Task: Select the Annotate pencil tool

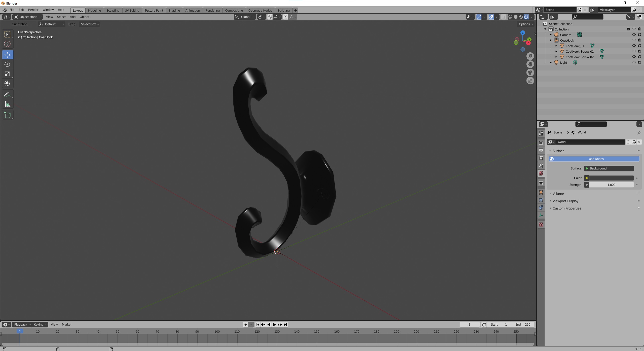Action: (7, 94)
